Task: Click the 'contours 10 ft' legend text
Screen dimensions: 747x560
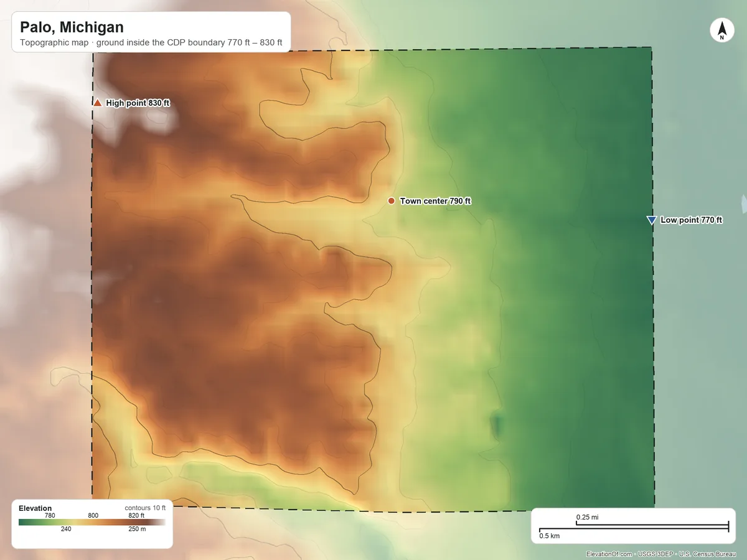Action: 145,508
